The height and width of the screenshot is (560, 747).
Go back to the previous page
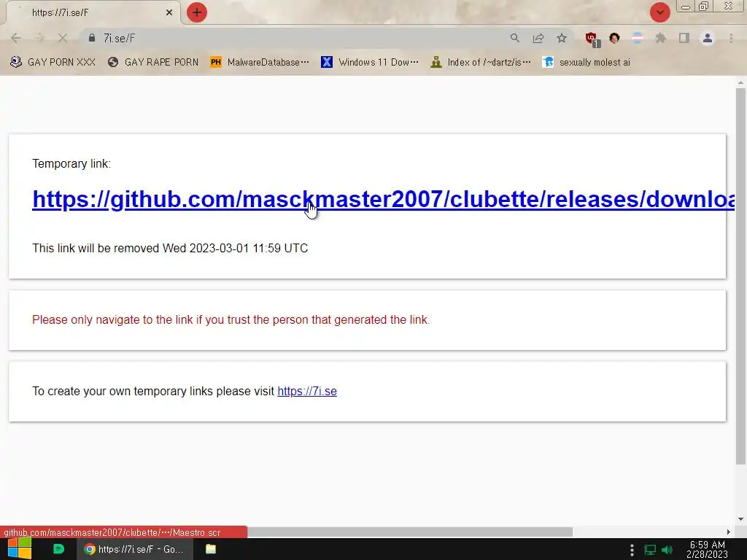point(16,38)
